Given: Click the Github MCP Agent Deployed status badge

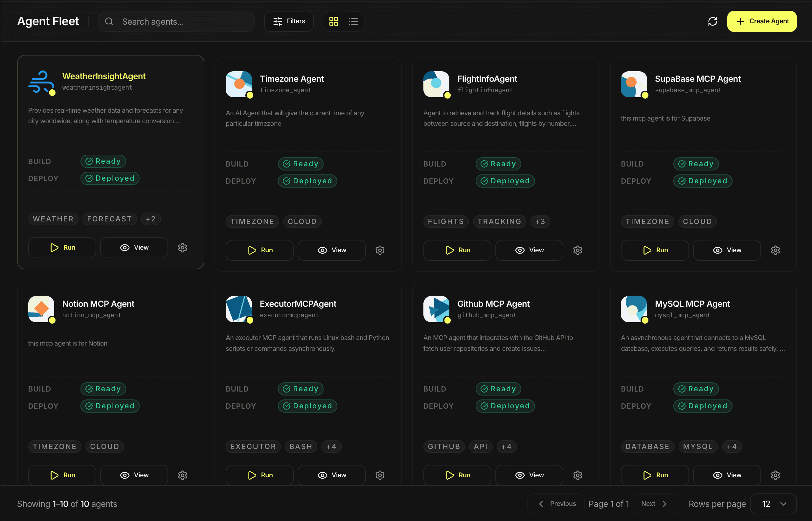Looking at the screenshot, I should [505, 406].
